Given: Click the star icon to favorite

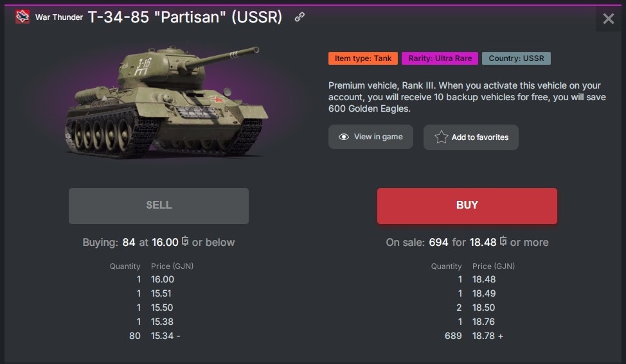Looking at the screenshot, I should pyautogui.click(x=441, y=137).
